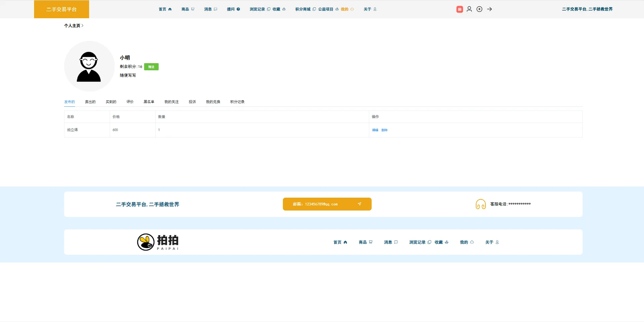Screen dimensions: 644x322
Task: Click the chat bubble icon beside 消息
Action: point(215,9)
